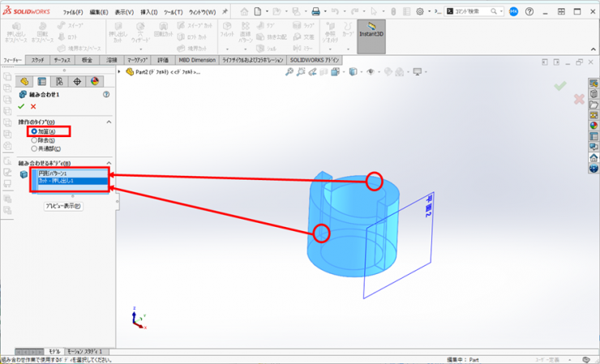The height and width of the screenshot is (364, 600).
Task: Switch to the FeatureManager design tree tab icon
Action: (x=24, y=81)
